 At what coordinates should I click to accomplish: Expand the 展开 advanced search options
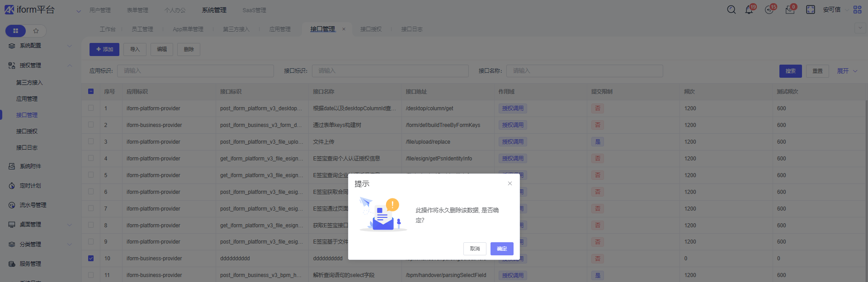846,71
